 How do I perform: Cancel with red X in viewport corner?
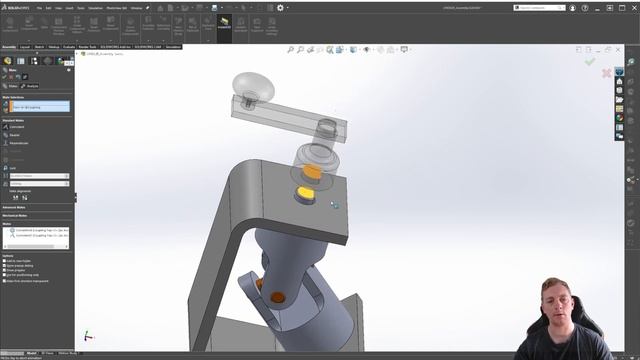coord(607,73)
